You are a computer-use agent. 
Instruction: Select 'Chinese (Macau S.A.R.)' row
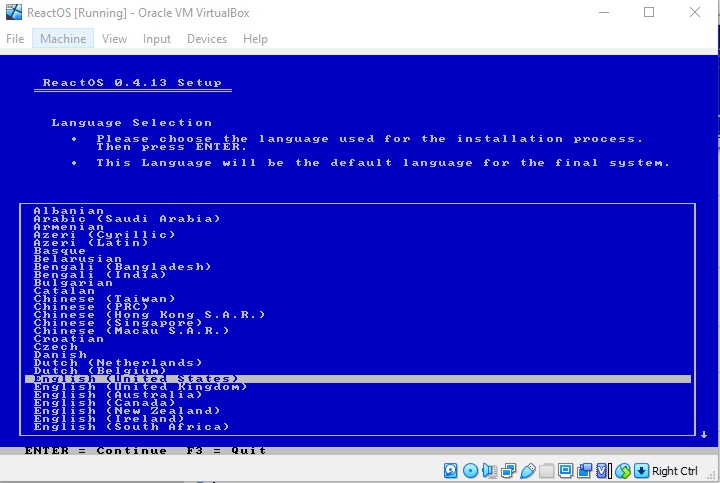click(358, 331)
